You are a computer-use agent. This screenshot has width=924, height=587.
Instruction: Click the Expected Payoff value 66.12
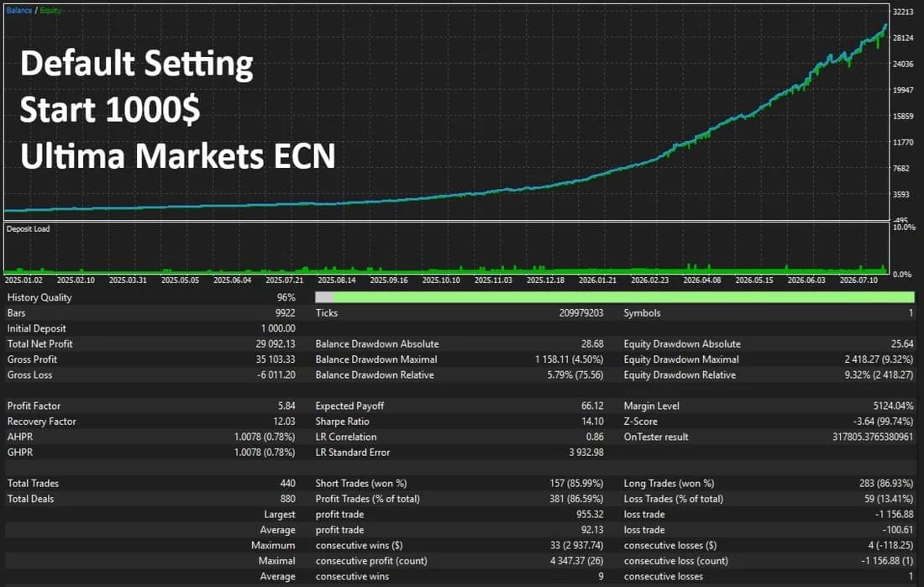(x=592, y=406)
